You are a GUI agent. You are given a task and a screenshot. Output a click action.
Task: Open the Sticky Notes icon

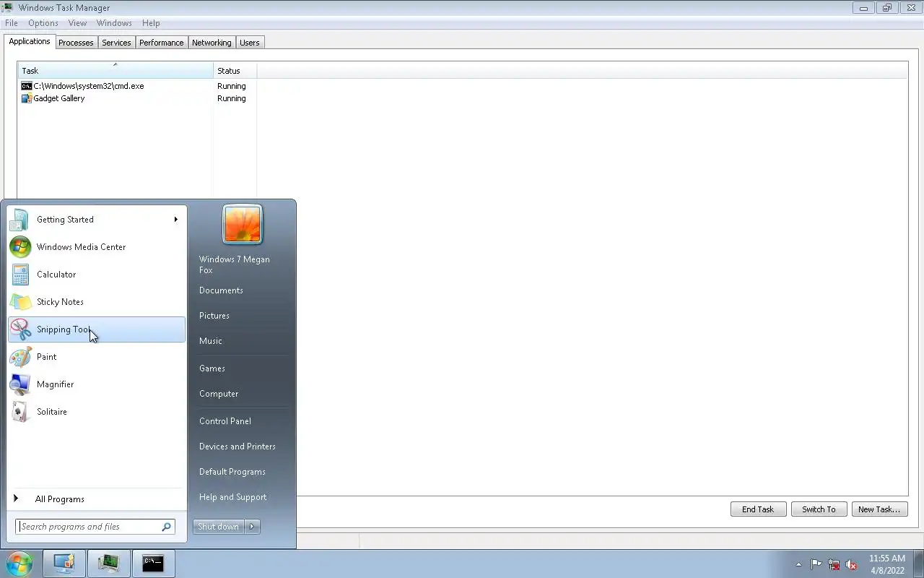(20, 302)
